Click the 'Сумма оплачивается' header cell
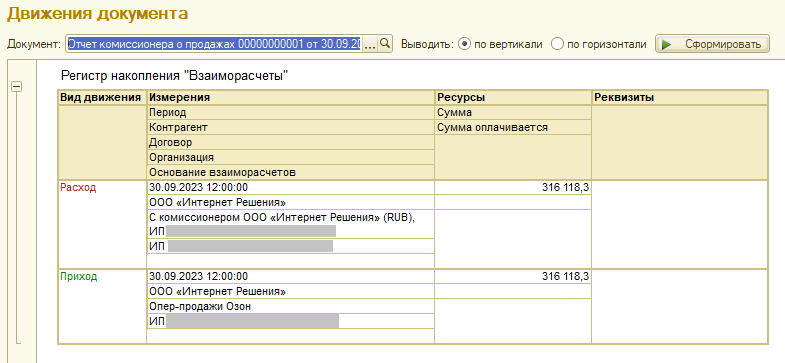Viewport: 785px width, 363px height. (513, 128)
